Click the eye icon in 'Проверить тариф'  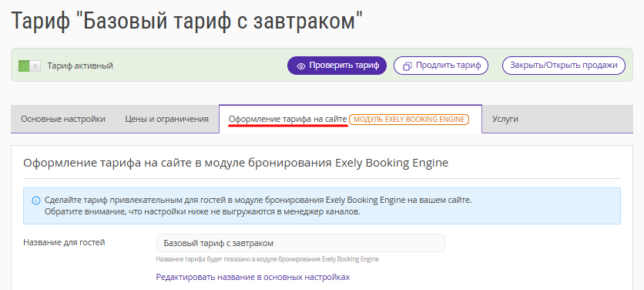coord(301,66)
